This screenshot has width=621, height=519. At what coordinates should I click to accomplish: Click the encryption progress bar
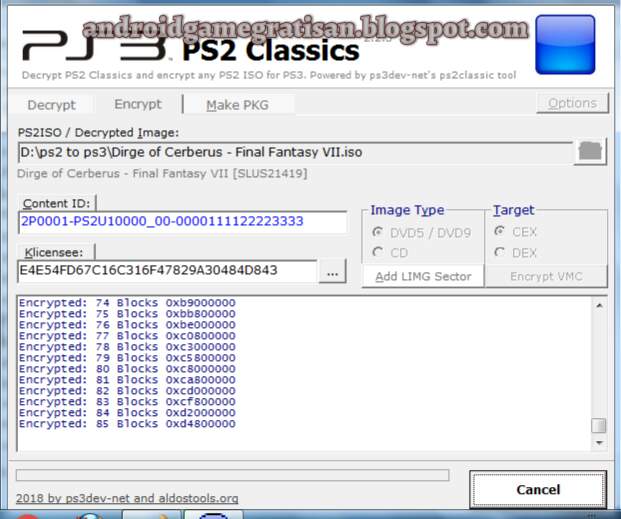point(232,475)
